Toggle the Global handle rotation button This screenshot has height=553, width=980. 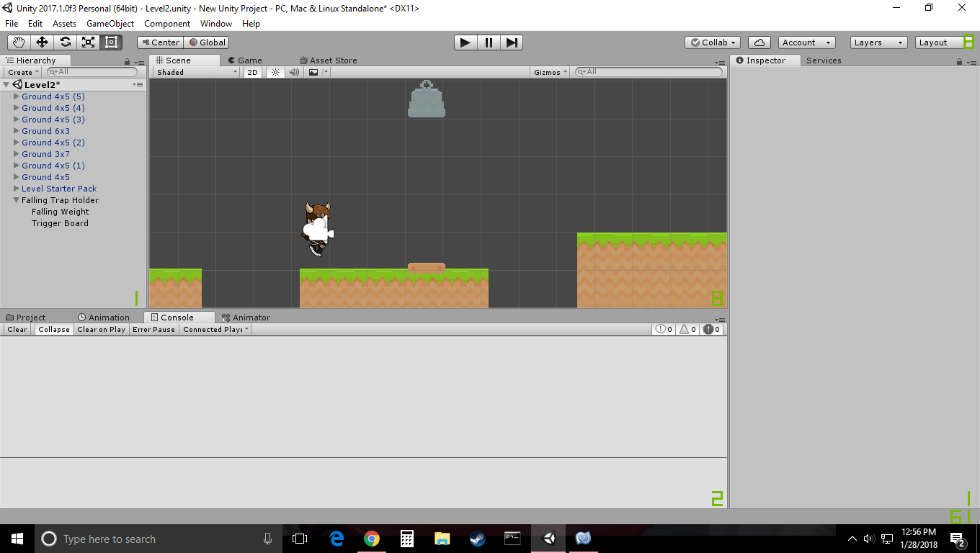click(x=207, y=42)
